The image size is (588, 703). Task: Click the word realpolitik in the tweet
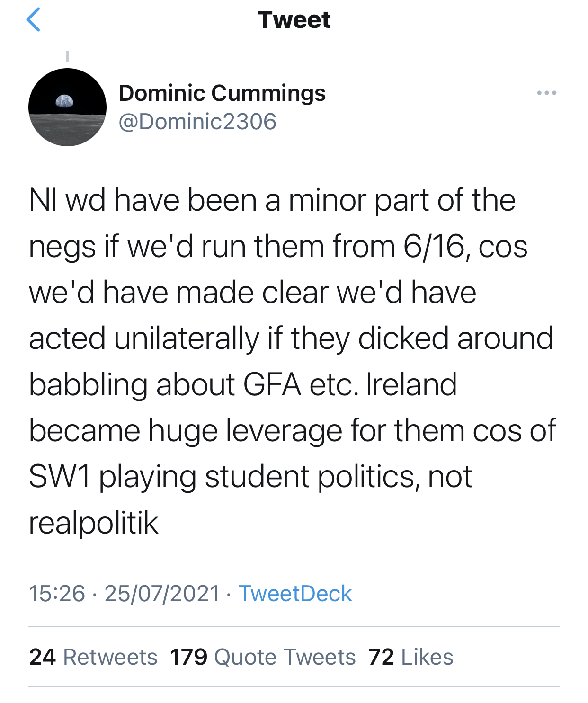94,523
